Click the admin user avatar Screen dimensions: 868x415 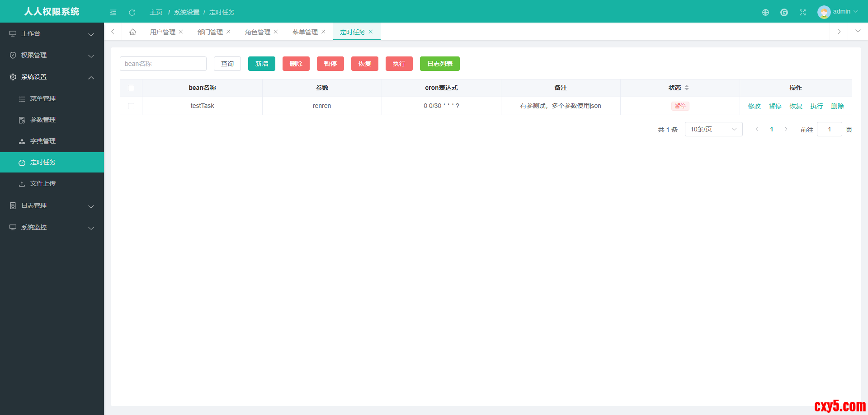(824, 12)
